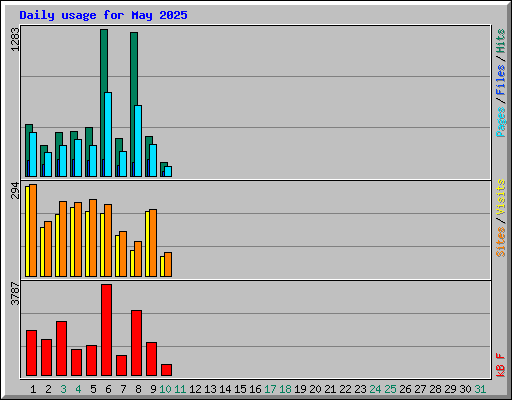Click day label 9 on the axis

153,389
